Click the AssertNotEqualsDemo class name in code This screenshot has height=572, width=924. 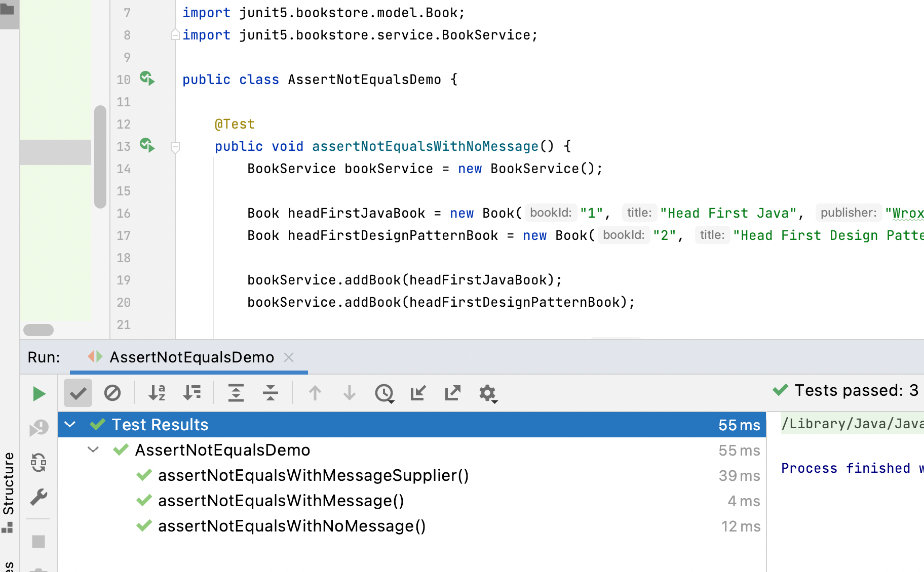pos(364,79)
